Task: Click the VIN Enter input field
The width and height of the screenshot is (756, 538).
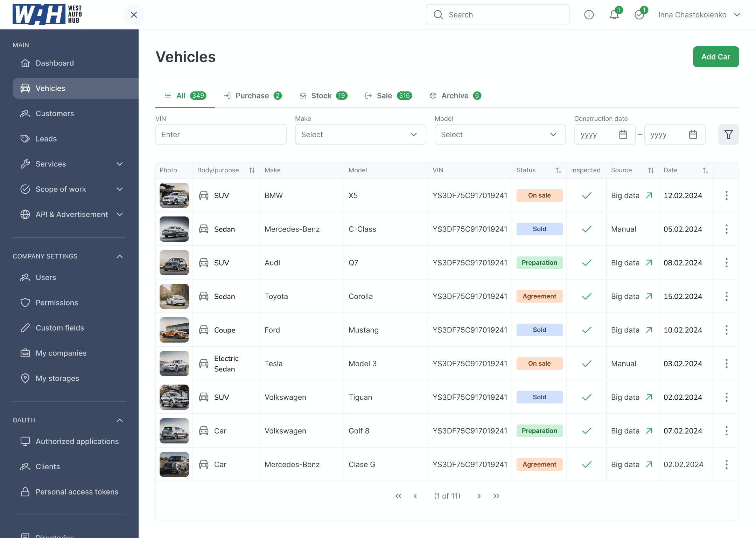Action: point(221,134)
